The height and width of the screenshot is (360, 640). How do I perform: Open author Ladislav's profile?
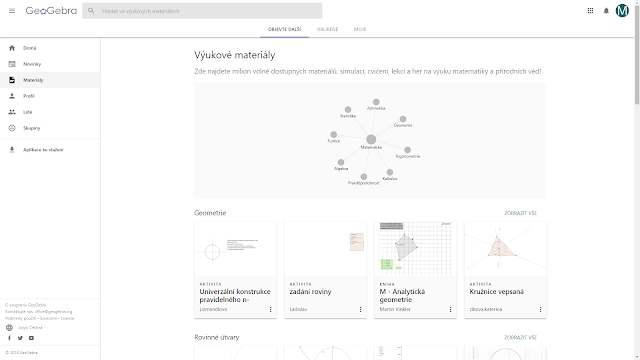click(x=298, y=309)
